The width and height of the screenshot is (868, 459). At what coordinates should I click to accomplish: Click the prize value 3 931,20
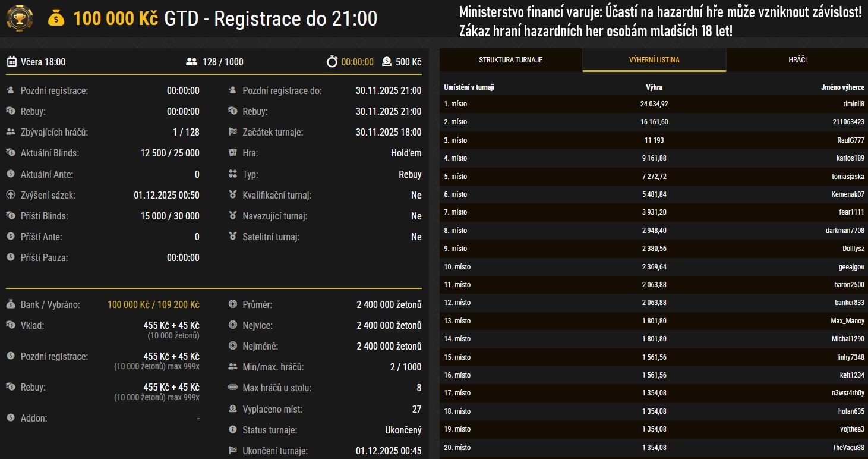tap(654, 212)
